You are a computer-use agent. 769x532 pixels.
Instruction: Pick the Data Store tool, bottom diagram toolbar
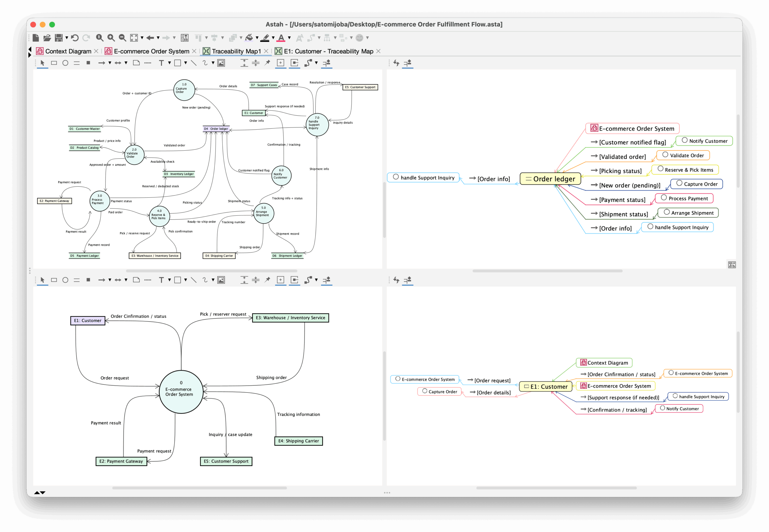(x=77, y=280)
